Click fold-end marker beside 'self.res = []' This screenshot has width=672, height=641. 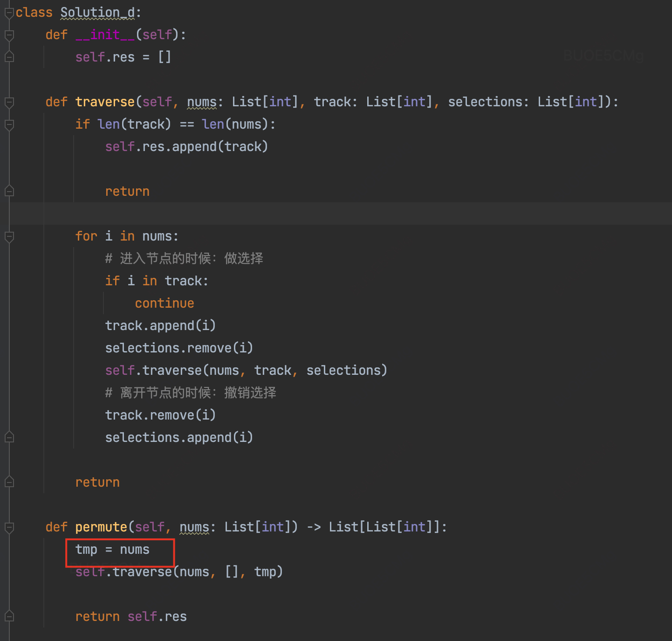[9, 57]
